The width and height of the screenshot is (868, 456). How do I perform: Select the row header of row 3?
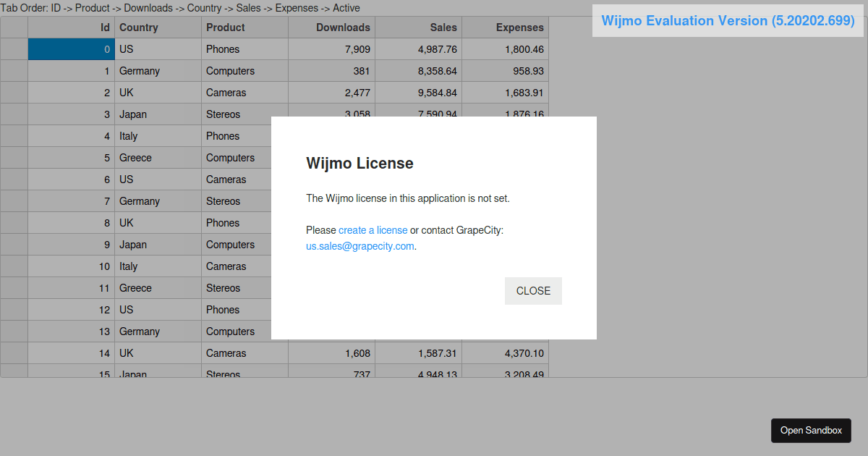[x=14, y=114]
